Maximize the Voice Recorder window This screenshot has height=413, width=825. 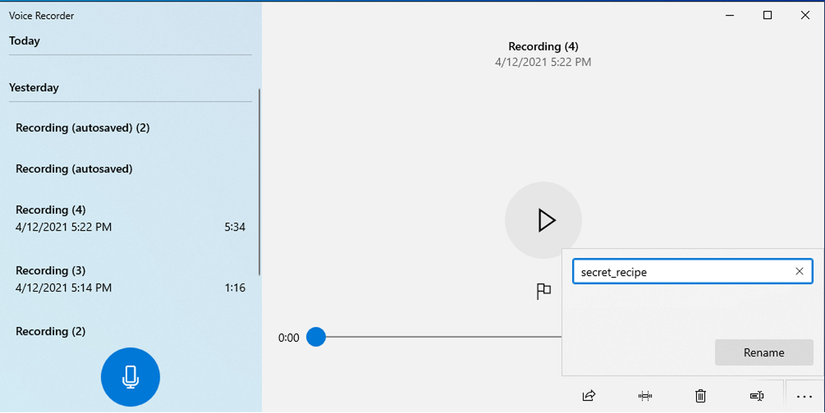coord(767,15)
